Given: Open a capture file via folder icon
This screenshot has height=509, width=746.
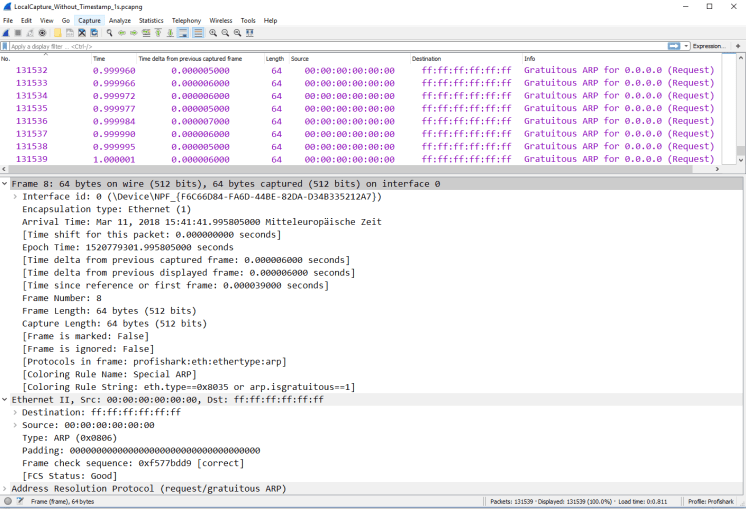Looking at the screenshot, I should pos(58,33).
